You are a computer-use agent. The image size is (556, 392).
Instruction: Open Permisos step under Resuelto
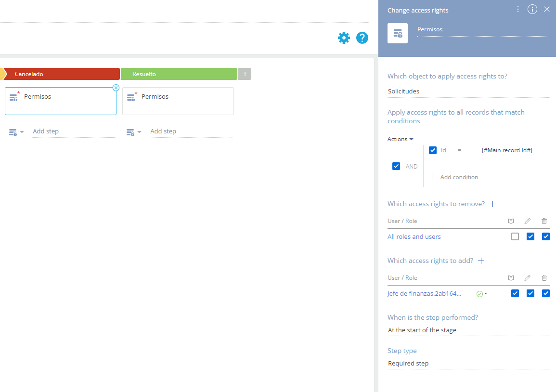pos(178,101)
